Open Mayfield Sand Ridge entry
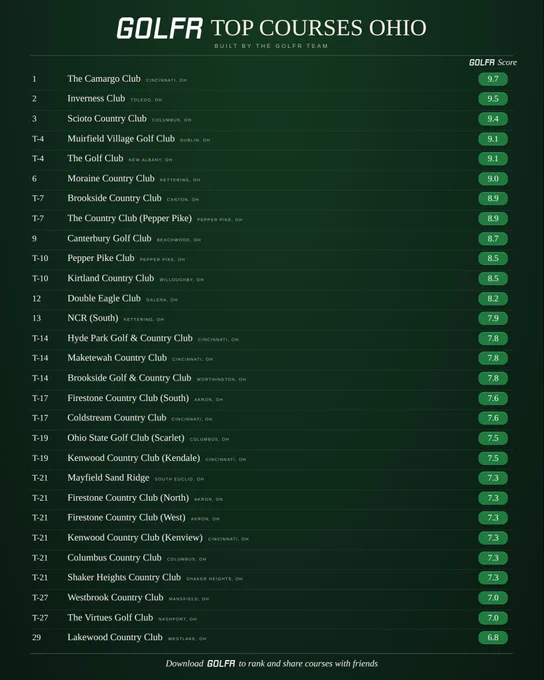The height and width of the screenshot is (680, 544). [108, 477]
